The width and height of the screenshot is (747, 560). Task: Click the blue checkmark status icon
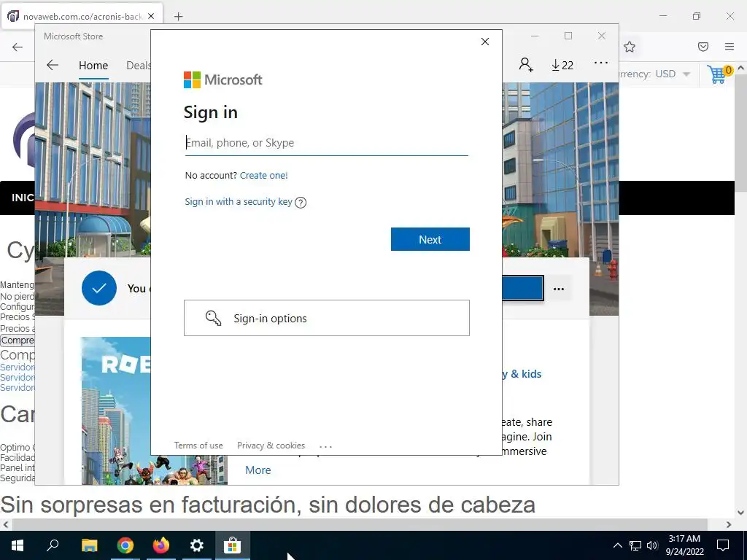tap(99, 288)
